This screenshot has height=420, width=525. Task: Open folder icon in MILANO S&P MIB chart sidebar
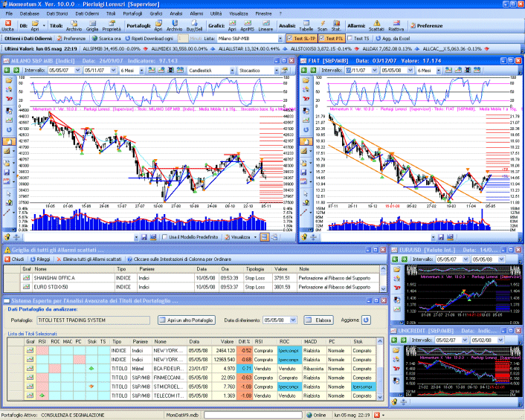tap(9, 80)
